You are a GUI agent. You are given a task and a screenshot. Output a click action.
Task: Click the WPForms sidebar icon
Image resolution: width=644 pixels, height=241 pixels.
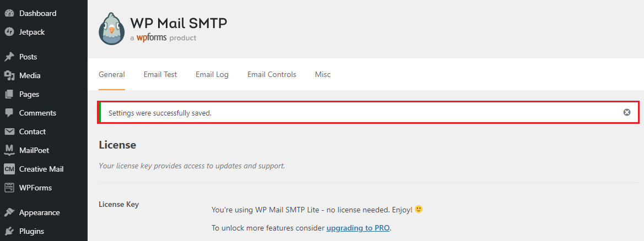(9, 188)
